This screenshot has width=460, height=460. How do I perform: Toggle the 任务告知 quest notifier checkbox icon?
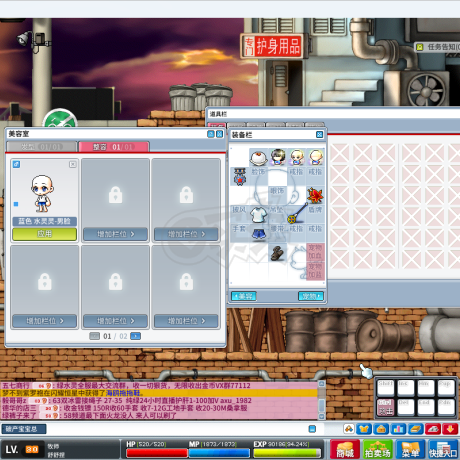pos(420,47)
